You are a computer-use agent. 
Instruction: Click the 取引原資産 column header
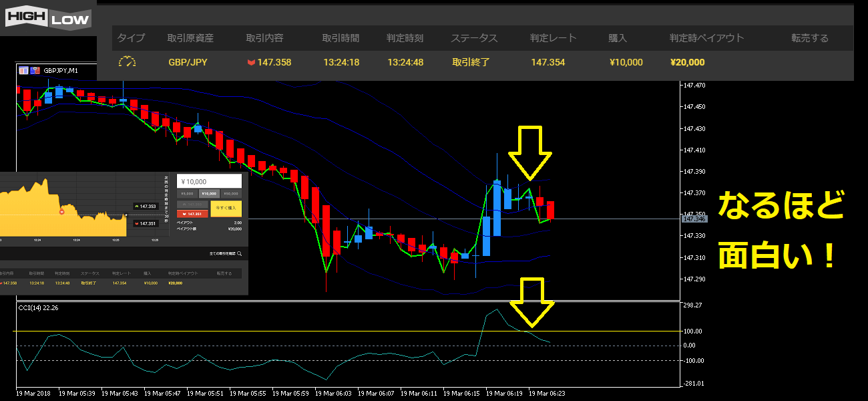click(190, 38)
